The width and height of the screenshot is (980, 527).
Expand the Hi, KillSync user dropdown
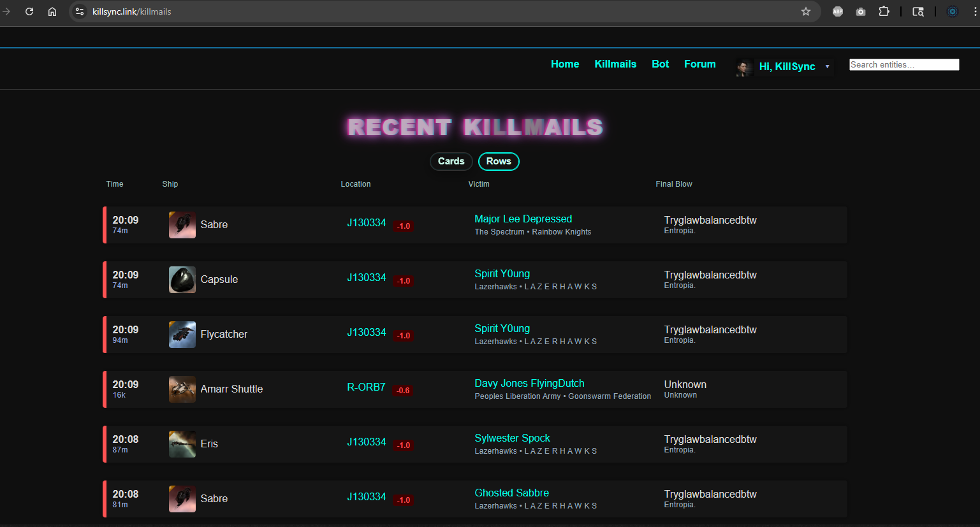point(827,67)
